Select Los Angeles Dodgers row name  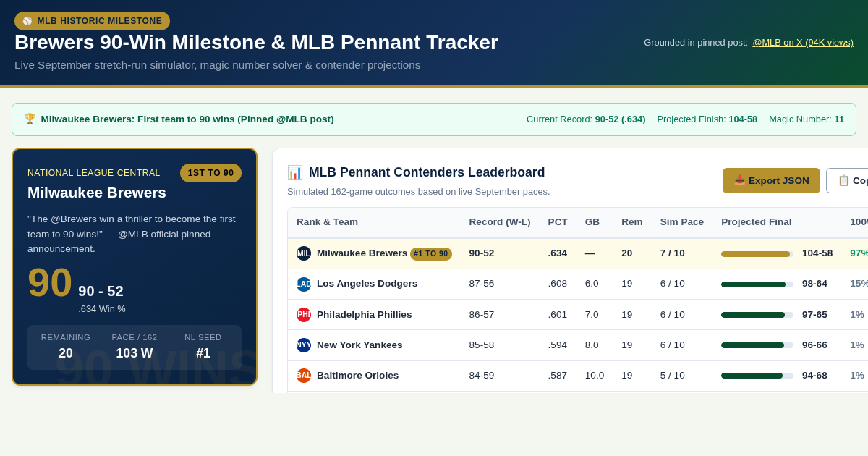pos(367,284)
